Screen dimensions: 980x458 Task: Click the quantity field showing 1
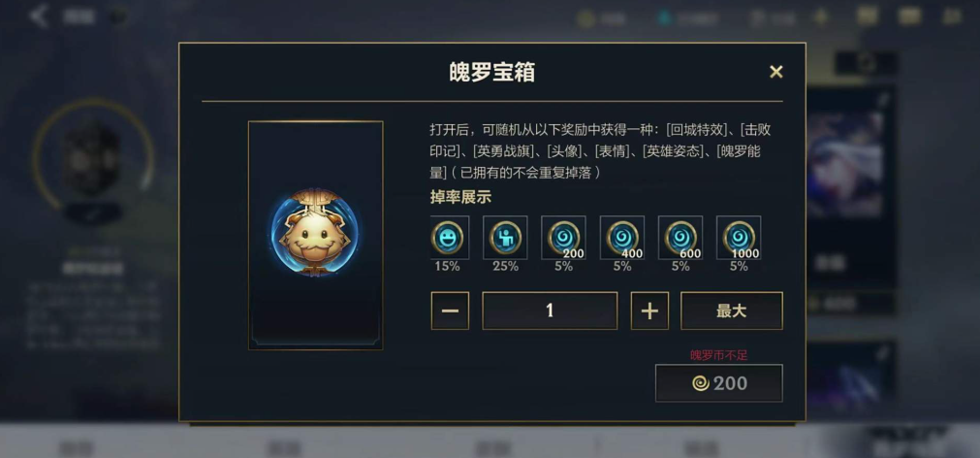click(550, 311)
